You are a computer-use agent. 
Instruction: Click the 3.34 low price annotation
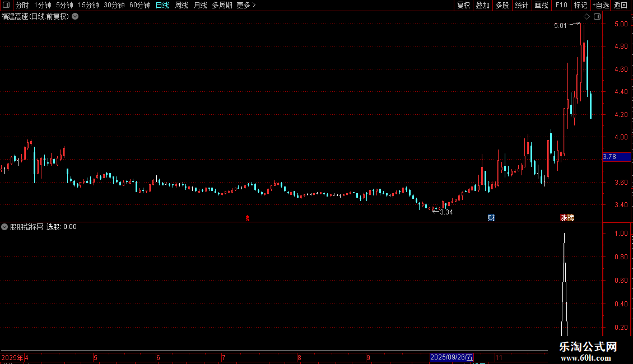[x=446, y=212]
